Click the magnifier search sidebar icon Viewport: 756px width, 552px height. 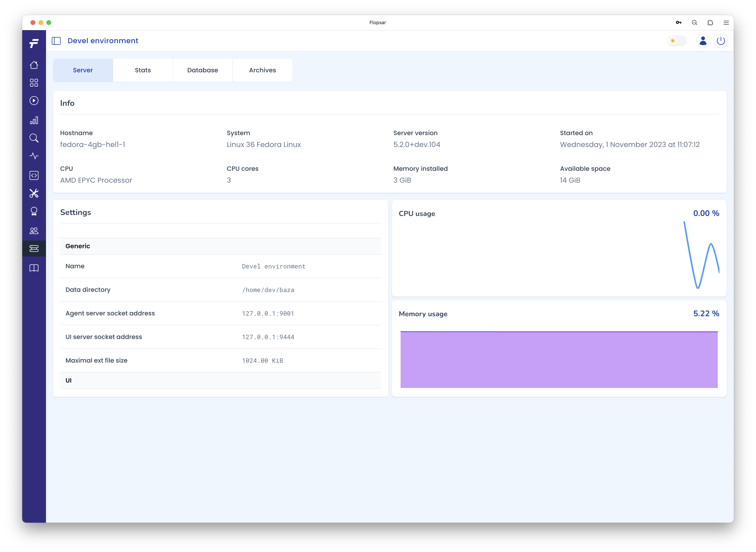(x=34, y=138)
